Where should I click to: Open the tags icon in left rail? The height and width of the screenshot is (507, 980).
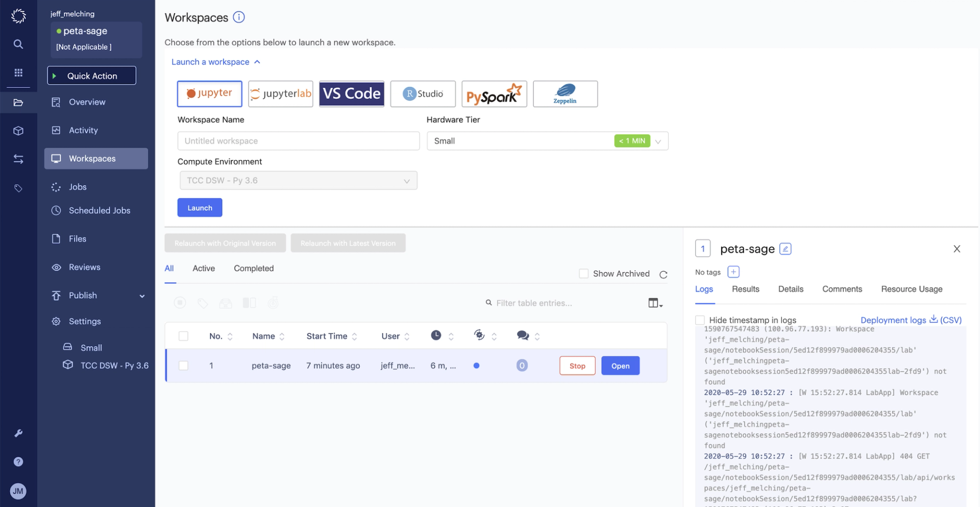tap(18, 188)
